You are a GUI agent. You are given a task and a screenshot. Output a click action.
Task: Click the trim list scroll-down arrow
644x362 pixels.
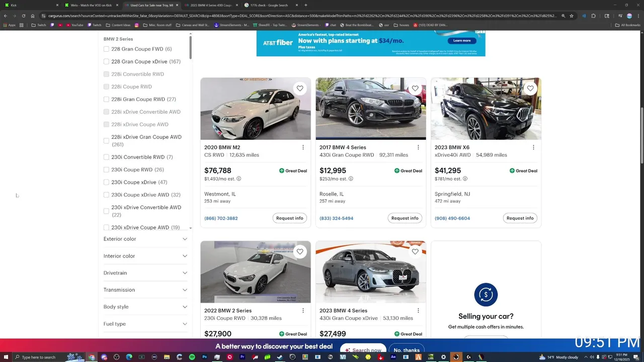pyautogui.click(x=190, y=228)
